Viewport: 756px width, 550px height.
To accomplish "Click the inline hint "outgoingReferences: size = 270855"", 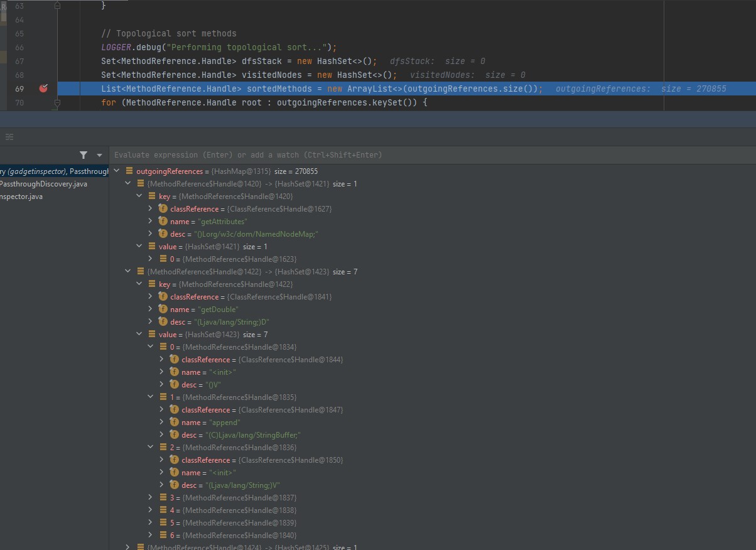I will 640,89.
